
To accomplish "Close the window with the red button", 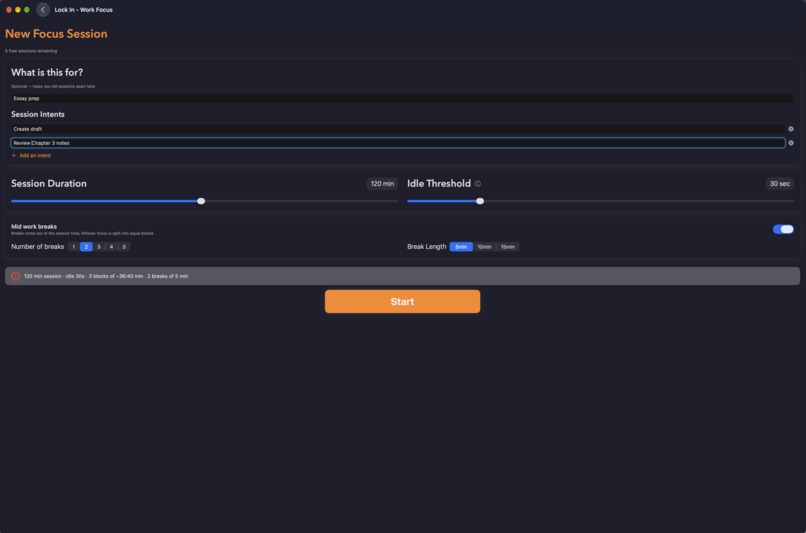I will coord(9,10).
